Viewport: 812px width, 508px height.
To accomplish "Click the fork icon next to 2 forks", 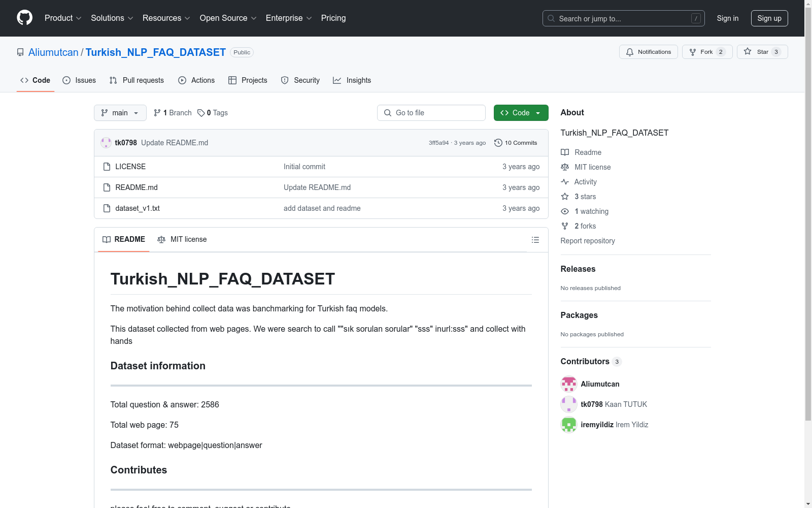I will [x=565, y=226].
